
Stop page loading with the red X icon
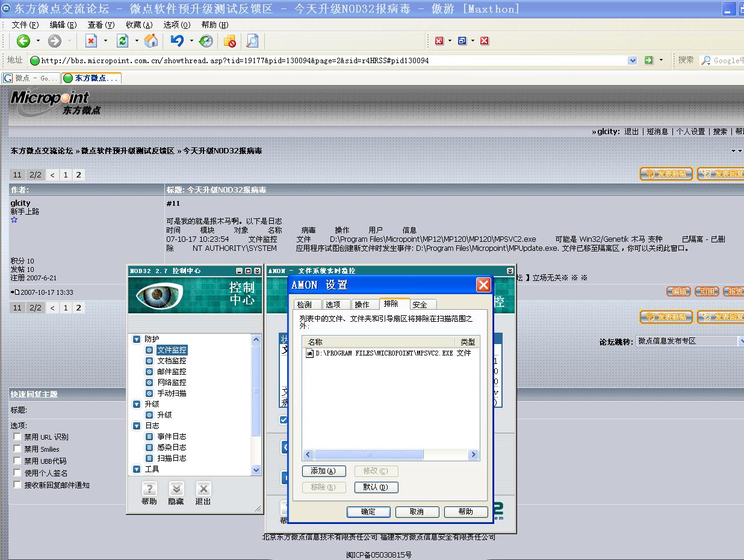tap(91, 41)
